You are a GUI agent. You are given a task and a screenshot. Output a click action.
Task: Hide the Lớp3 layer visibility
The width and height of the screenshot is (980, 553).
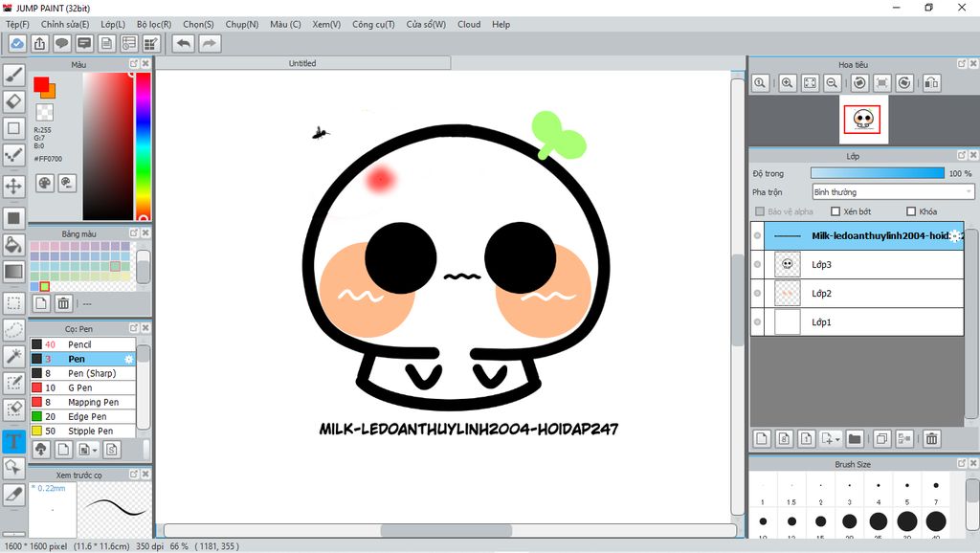(x=758, y=264)
